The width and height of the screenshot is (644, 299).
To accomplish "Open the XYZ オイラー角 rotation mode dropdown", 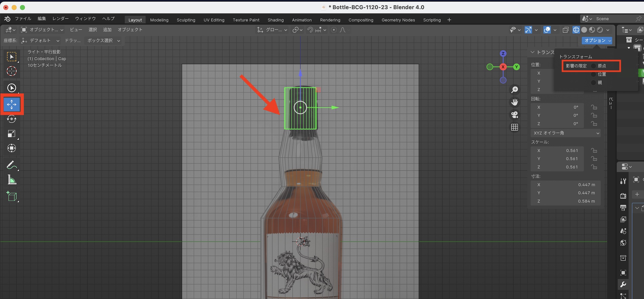I will point(565,133).
